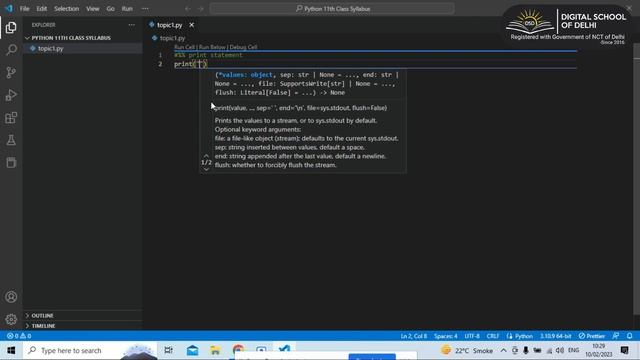The height and width of the screenshot is (360, 640).
Task: Open Windows Action Center notification icon
Action: [624, 350]
